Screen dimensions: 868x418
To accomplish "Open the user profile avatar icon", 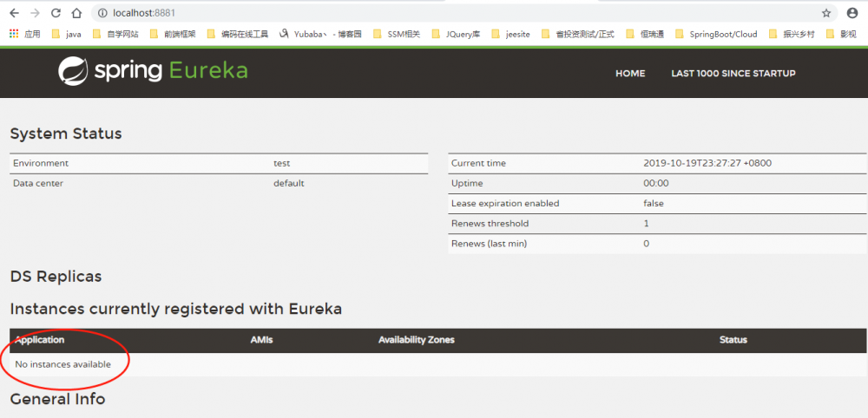I will click(x=852, y=13).
